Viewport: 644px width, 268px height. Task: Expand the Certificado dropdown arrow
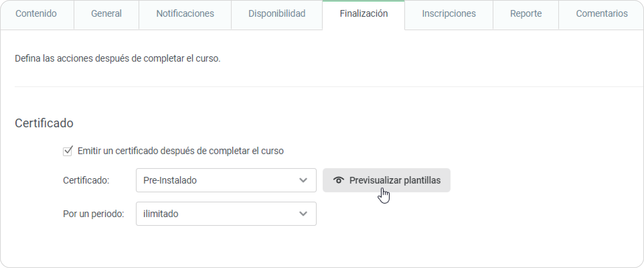(x=303, y=180)
